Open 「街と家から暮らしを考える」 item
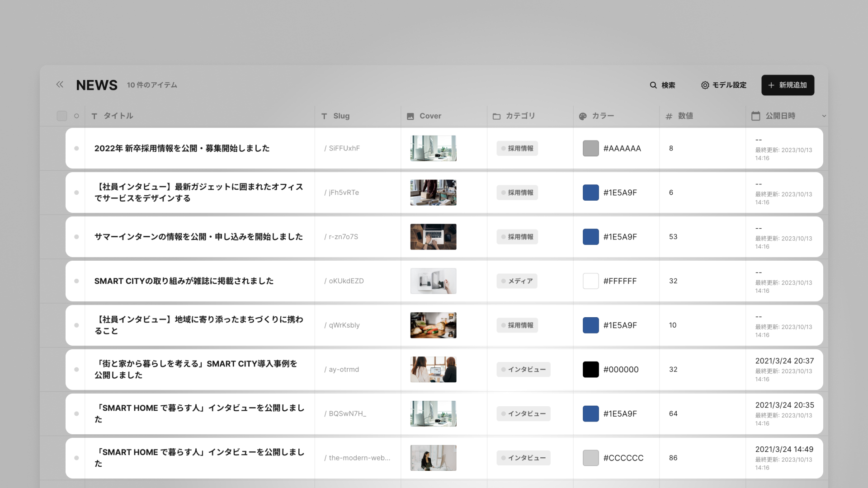Image resolution: width=868 pixels, height=488 pixels. click(196, 369)
